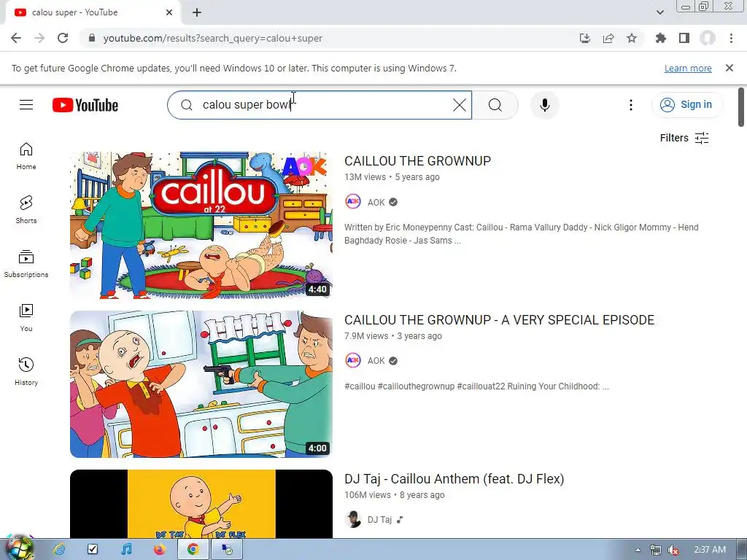The image size is (747, 560).
Task: Play the Caillou at 22 thumbnail video
Action: point(201,225)
